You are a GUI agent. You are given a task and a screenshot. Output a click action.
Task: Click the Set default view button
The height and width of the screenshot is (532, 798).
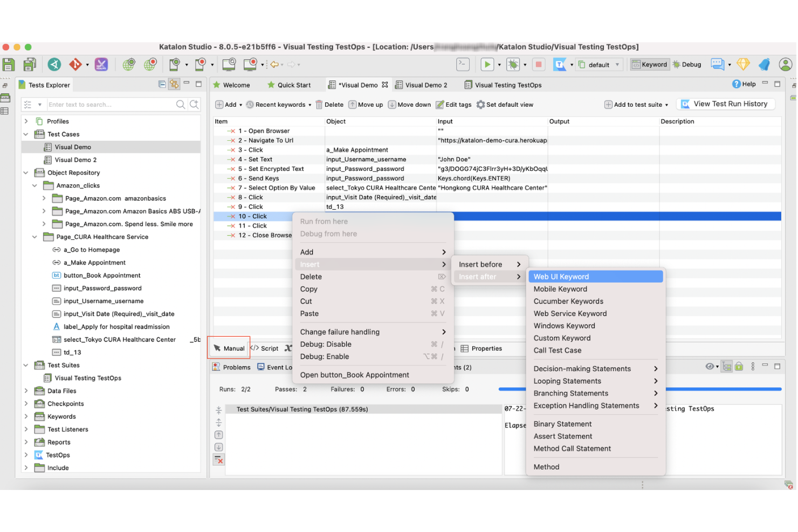point(505,104)
